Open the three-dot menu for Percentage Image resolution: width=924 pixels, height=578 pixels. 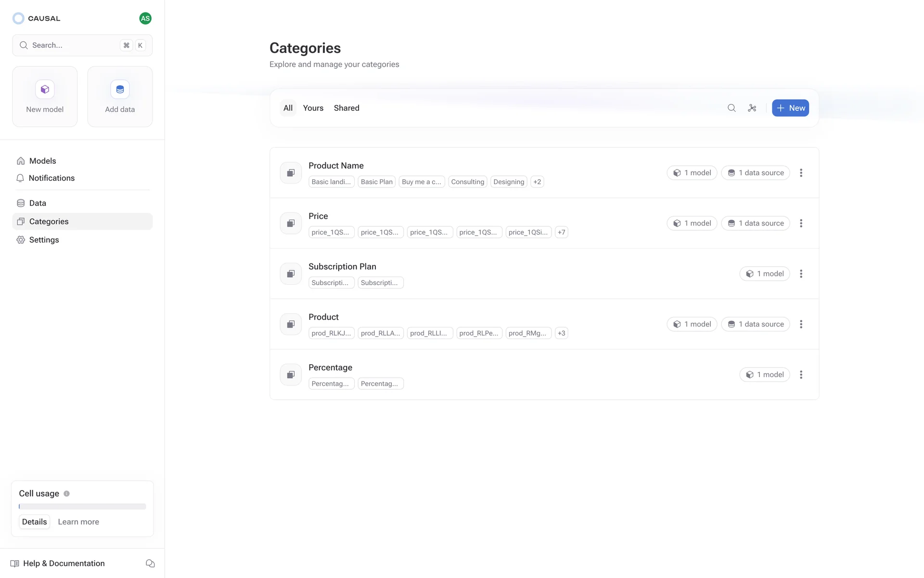pos(801,375)
